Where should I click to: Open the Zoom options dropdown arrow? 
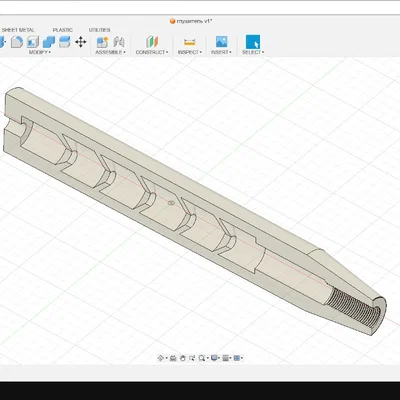point(208,358)
